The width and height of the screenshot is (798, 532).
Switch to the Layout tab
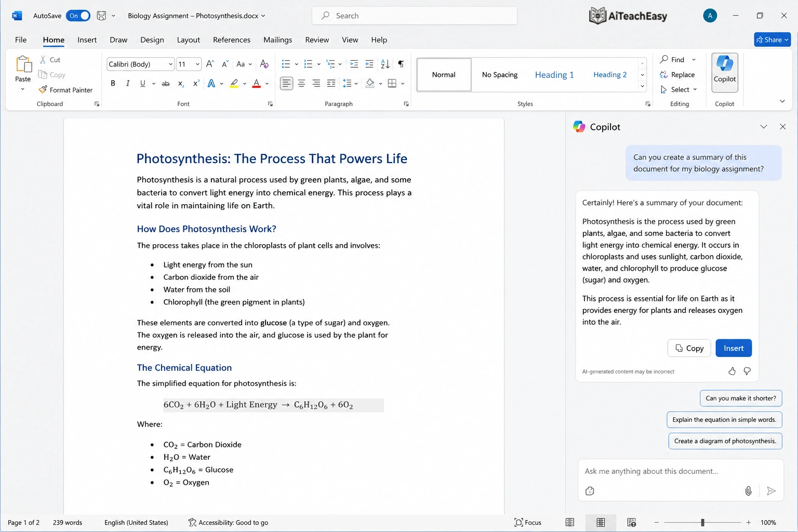pos(189,40)
